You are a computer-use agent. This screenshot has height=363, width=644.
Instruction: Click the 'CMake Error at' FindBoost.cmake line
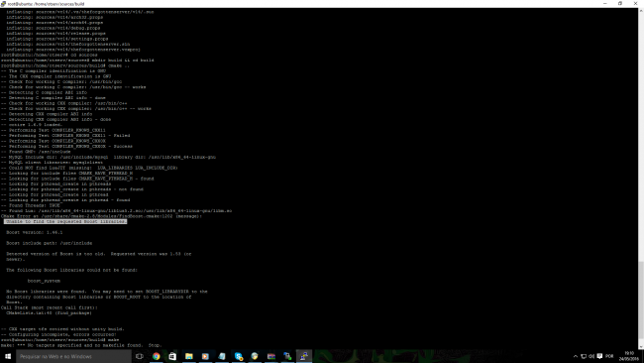(x=101, y=216)
